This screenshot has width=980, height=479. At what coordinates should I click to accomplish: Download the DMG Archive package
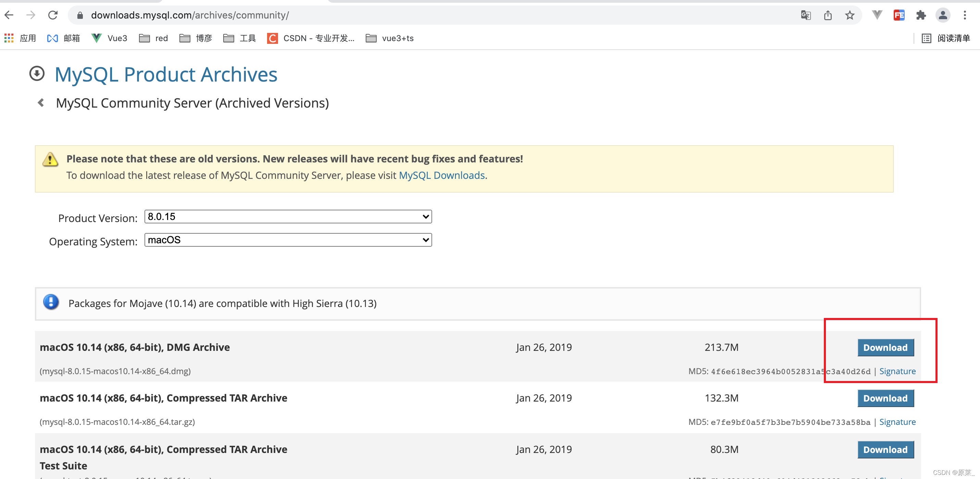point(885,348)
